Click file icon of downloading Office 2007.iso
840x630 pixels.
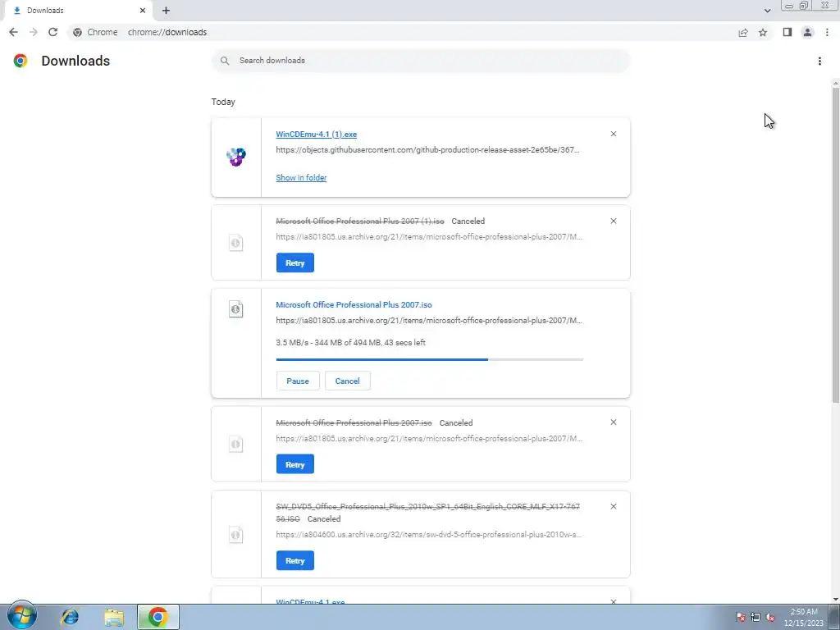click(235, 309)
